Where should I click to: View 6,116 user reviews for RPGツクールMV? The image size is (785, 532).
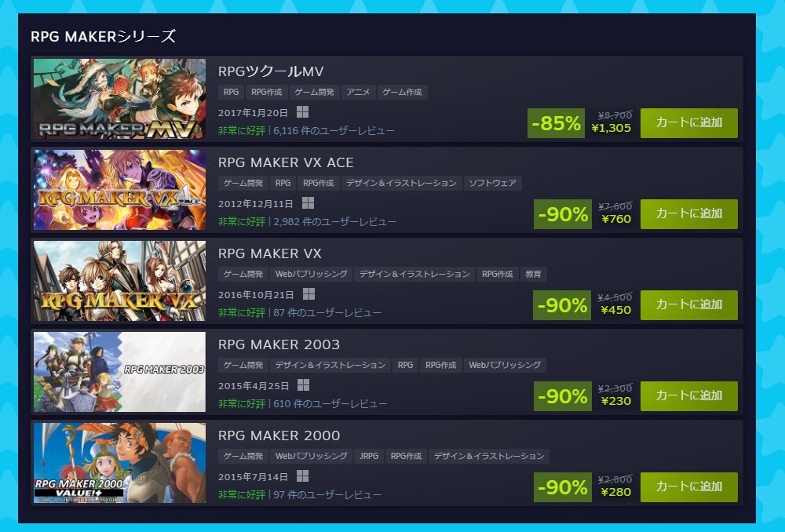334,130
